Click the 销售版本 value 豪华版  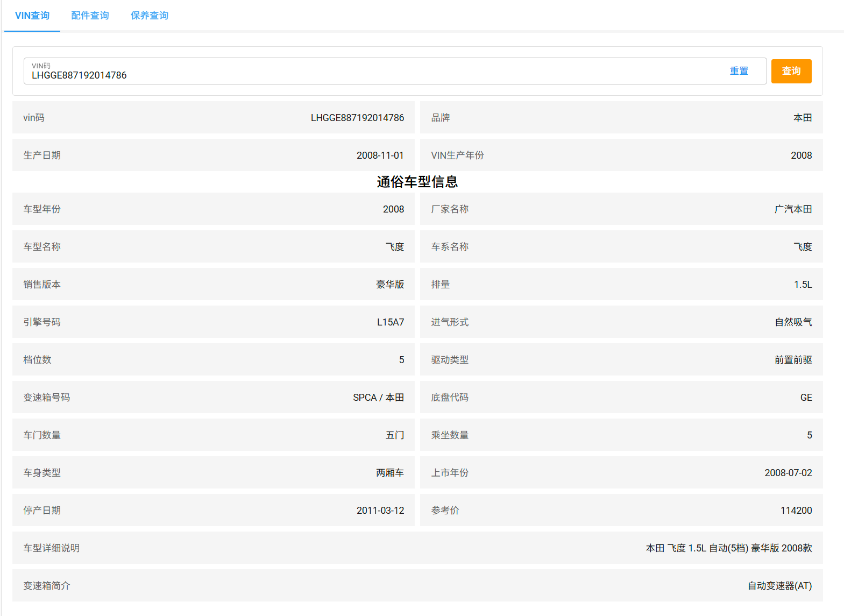(x=390, y=285)
